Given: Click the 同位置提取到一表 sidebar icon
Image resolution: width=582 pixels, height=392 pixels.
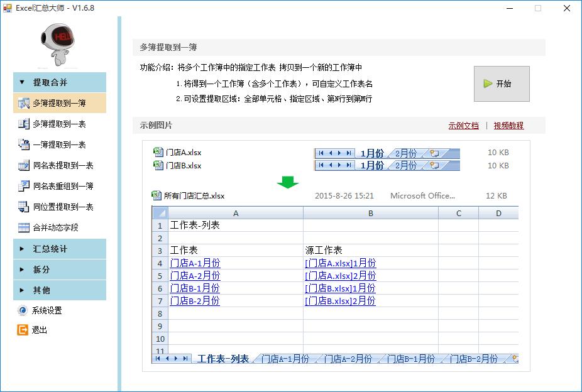Looking at the screenshot, I should pos(24,207).
